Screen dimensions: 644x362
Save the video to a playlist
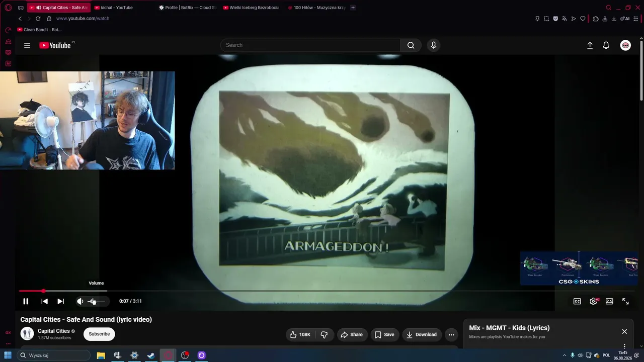(x=384, y=334)
